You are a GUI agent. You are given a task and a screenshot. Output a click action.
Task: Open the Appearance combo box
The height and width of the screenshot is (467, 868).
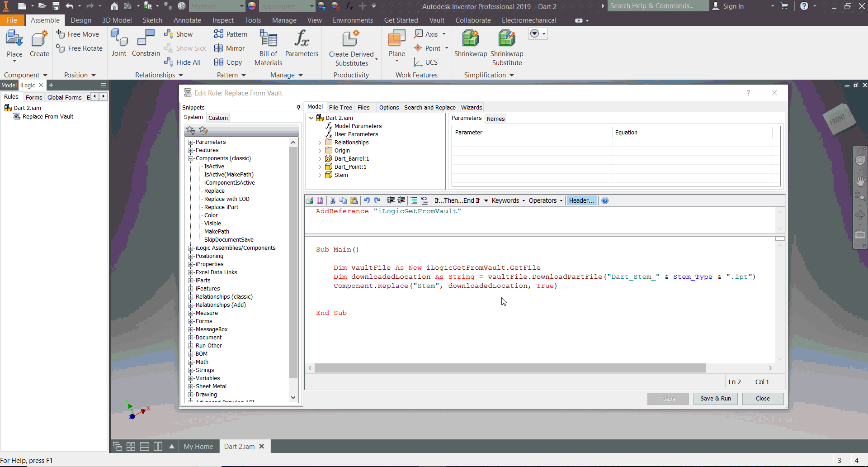click(288, 6)
